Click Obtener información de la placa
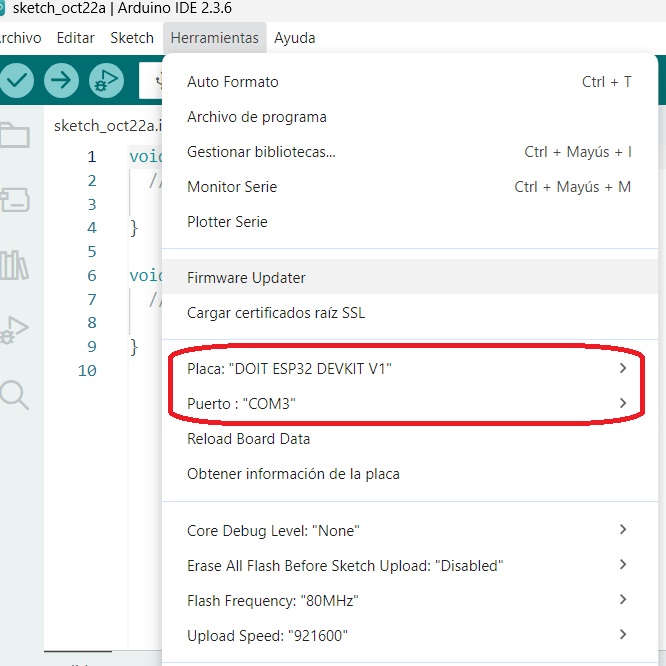Image resolution: width=666 pixels, height=666 pixels. point(293,474)
